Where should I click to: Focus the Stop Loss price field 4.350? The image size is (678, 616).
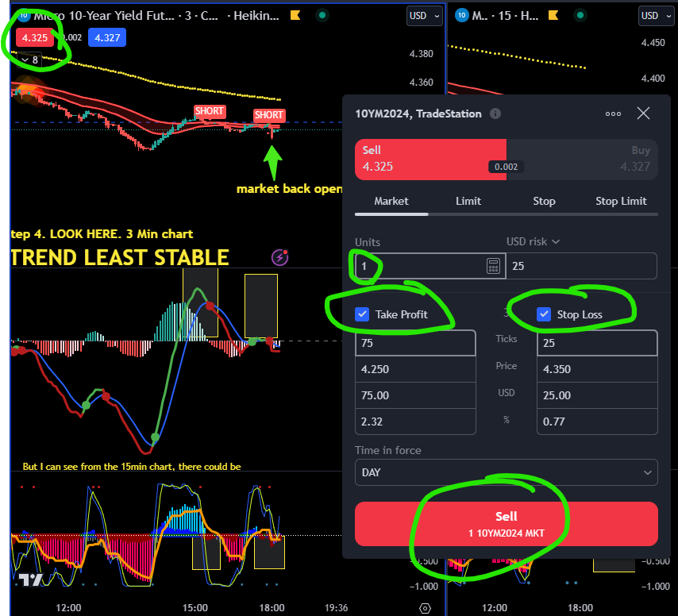click(x=597, y=369)
